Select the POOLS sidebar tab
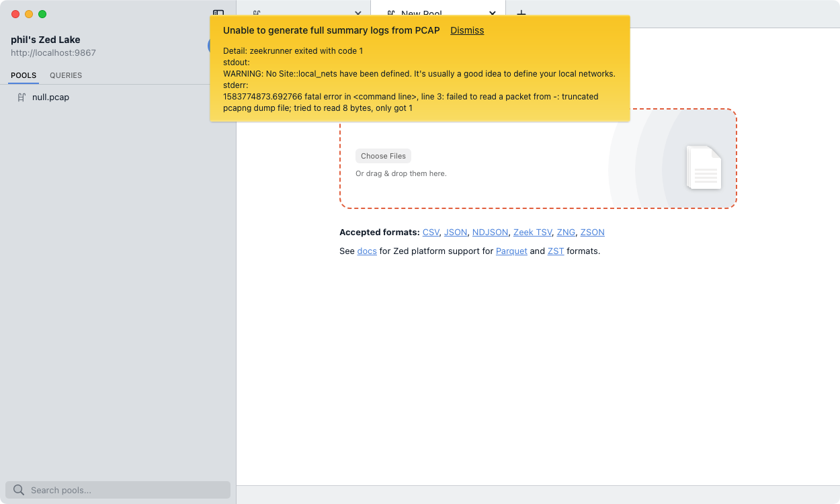The image size is (840, 504). (24, 75)
